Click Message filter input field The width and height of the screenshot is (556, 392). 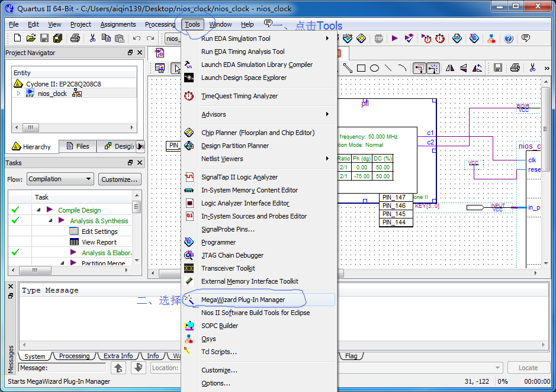(x=62, y=368)
